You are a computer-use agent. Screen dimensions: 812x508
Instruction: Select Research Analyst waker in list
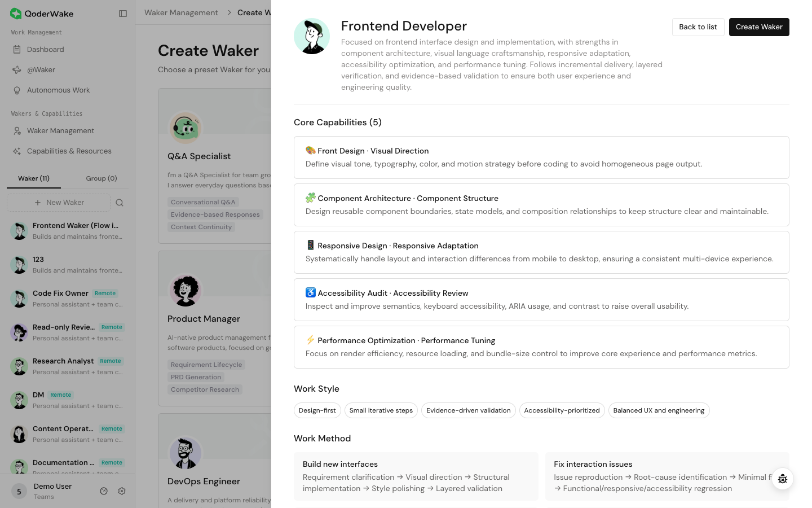pos(68,366)
